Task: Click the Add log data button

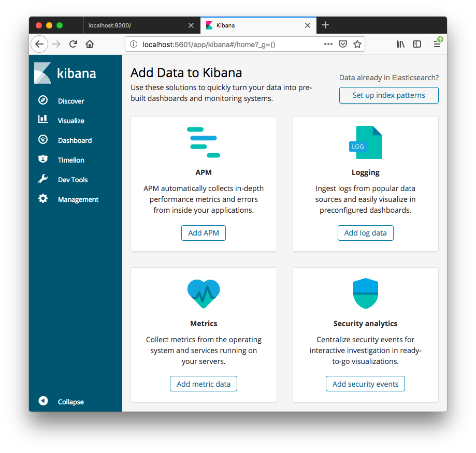Action: coord(366,233)
